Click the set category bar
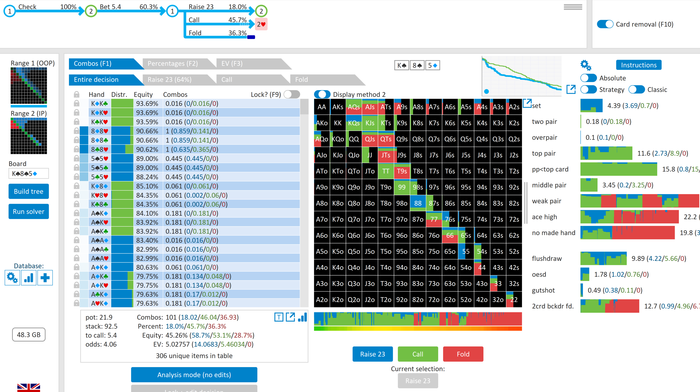700x392 pixels. [592, 106]
